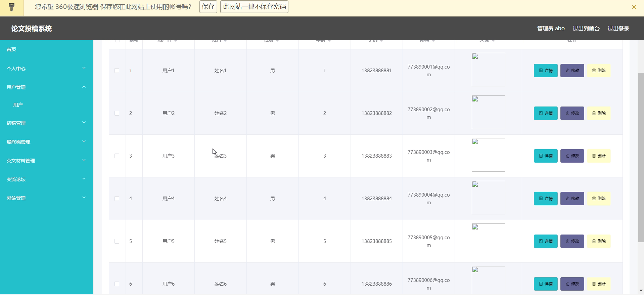This screenshot has width=644, height=295.
Task: Click 保存 to save the password
Action: pyautogui.click(x=208, y=7)
